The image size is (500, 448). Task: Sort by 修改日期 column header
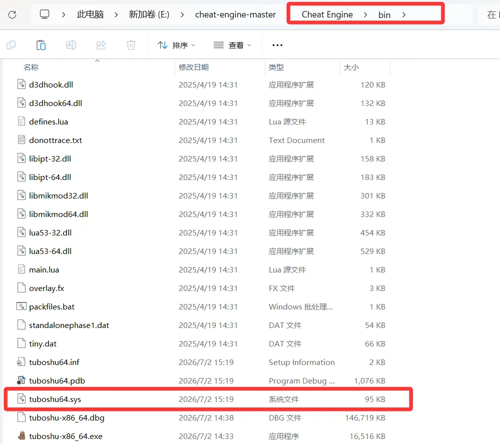[194, 67]
